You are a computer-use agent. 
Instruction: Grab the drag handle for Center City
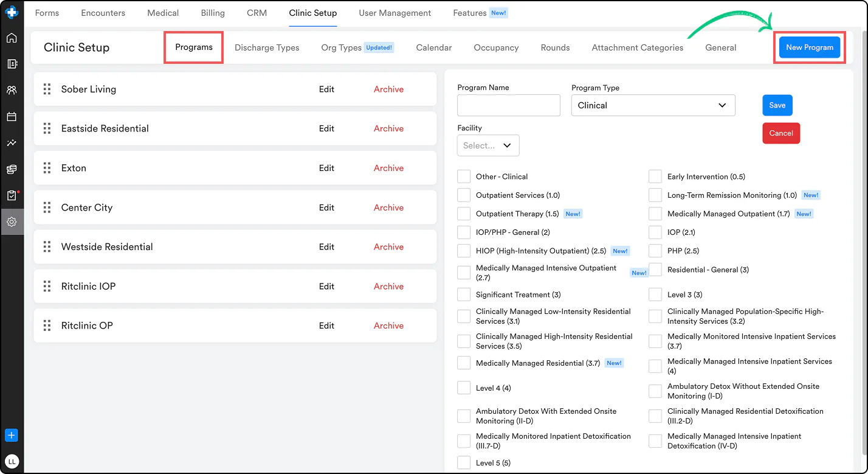pos(47,207)
